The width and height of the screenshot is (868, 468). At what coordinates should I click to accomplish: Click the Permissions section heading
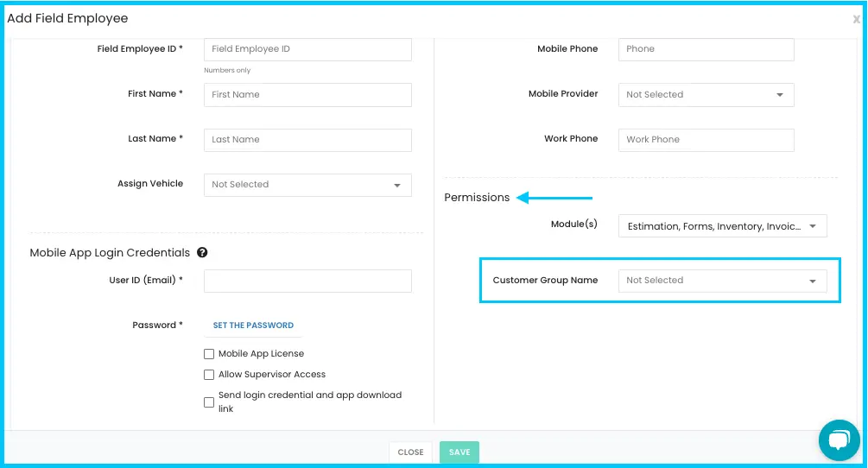[477, 198]
